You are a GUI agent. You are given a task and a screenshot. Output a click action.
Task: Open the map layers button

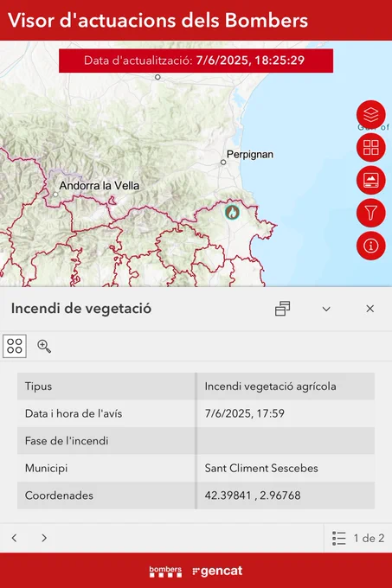(370, 115)
